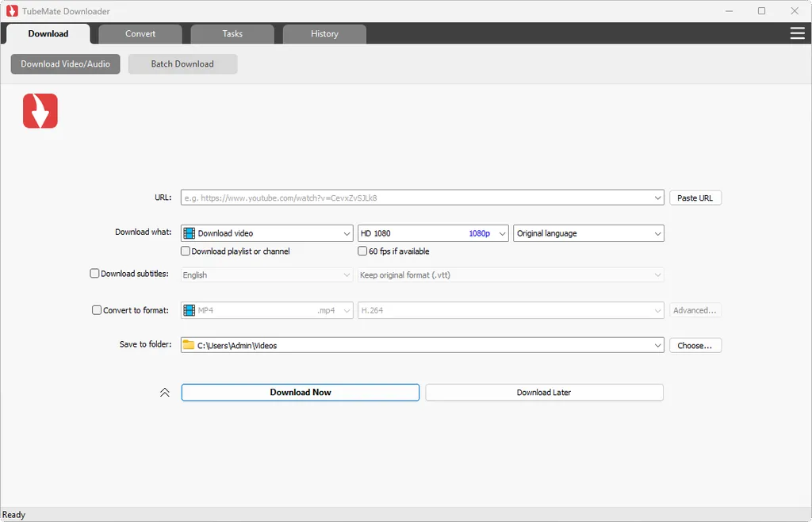Maximize the TubeMate Downloader window
The image size is (812, 522).
762,11
